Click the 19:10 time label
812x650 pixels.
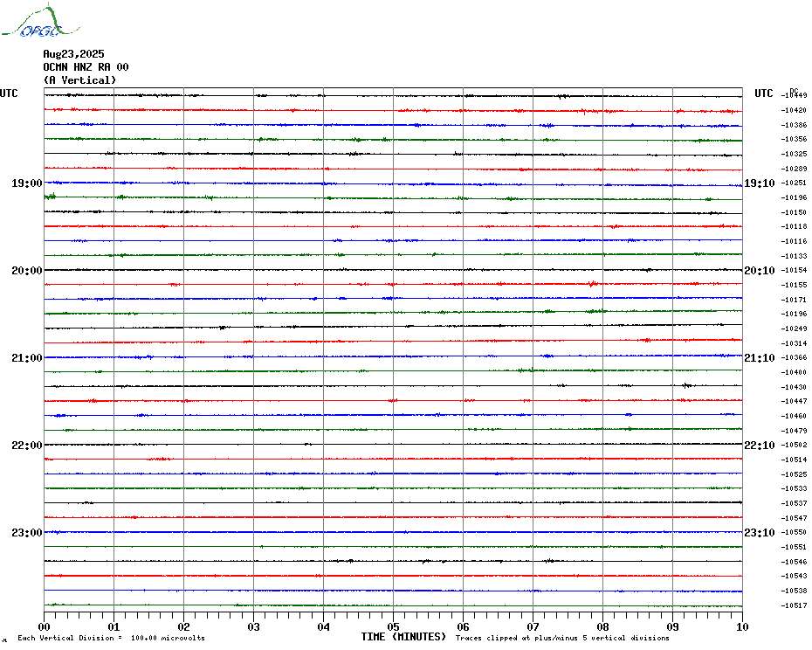[x=760, y=183]
